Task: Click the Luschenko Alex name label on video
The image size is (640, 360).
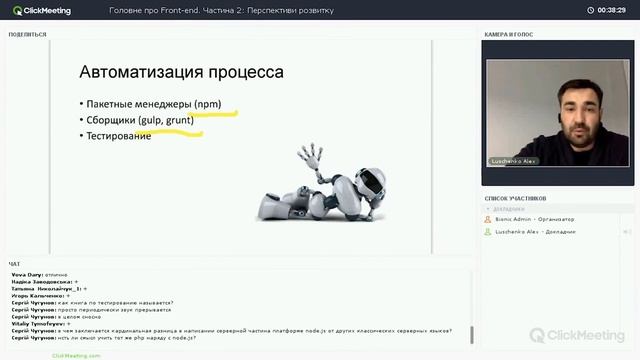Action: [513, 161]
